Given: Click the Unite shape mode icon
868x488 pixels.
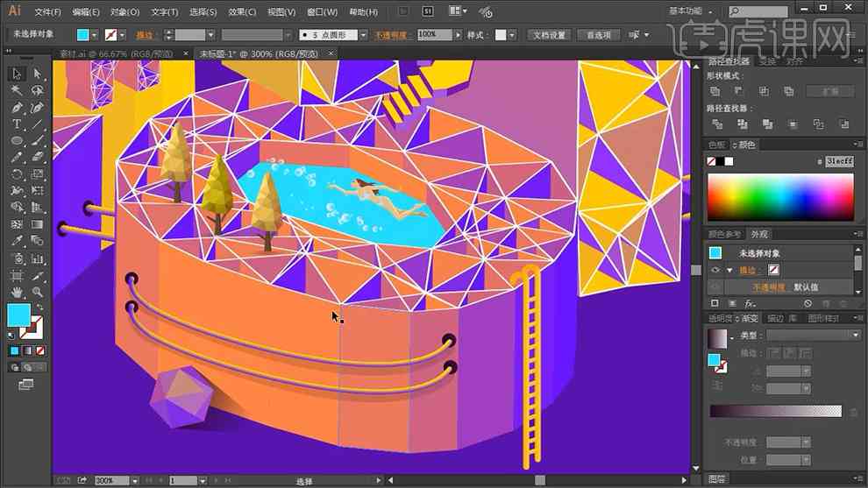Looking at the screenshot, I should coord(715,91).
